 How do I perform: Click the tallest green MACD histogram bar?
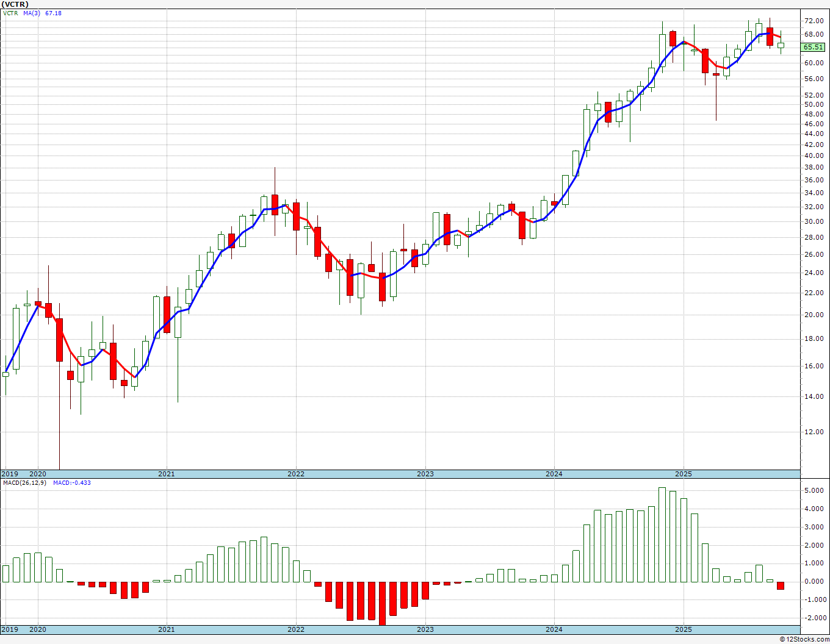pos(662,535)
